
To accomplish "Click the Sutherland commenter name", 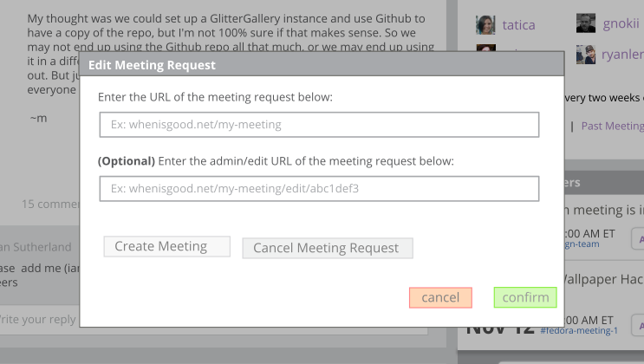I will (x=42, y=247).
